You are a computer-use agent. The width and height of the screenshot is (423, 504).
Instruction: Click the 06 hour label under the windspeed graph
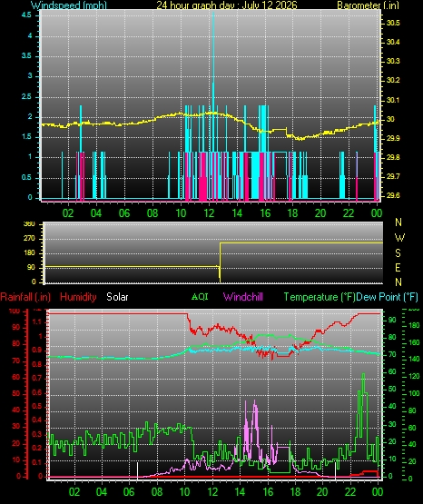(x=124, y=212)
